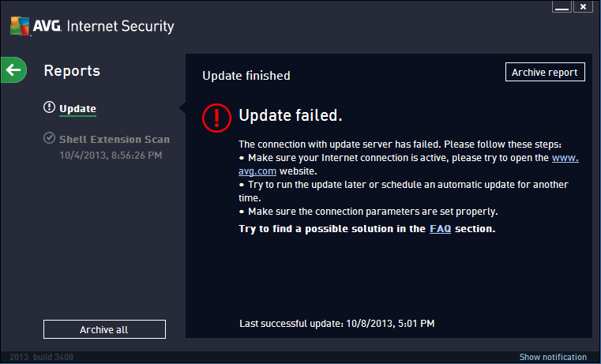Click the Update failed heading text
Screen dimensions: 601x364
[x=291, y=115]
